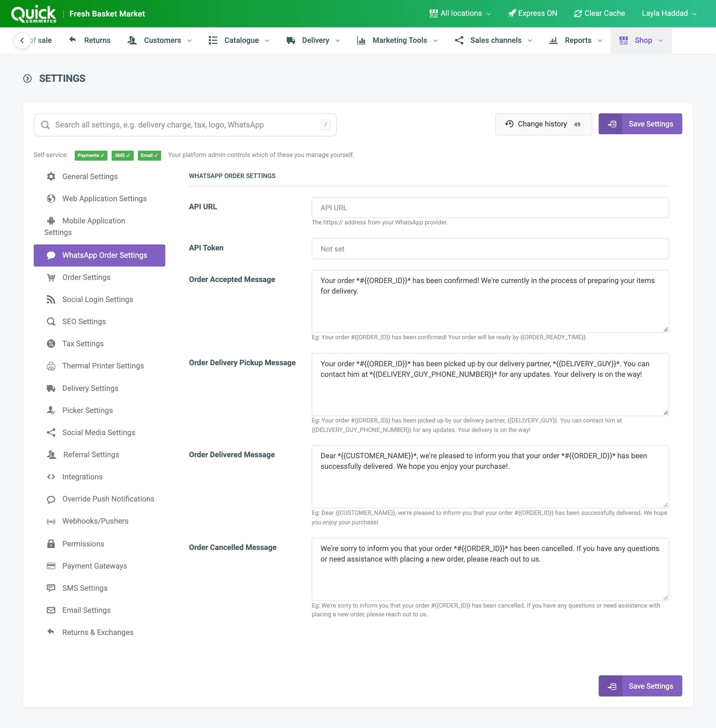This screenshot has height=728, width=716.
Task: Click the Order Settings cart icon
Action: [x=51, y=277]
